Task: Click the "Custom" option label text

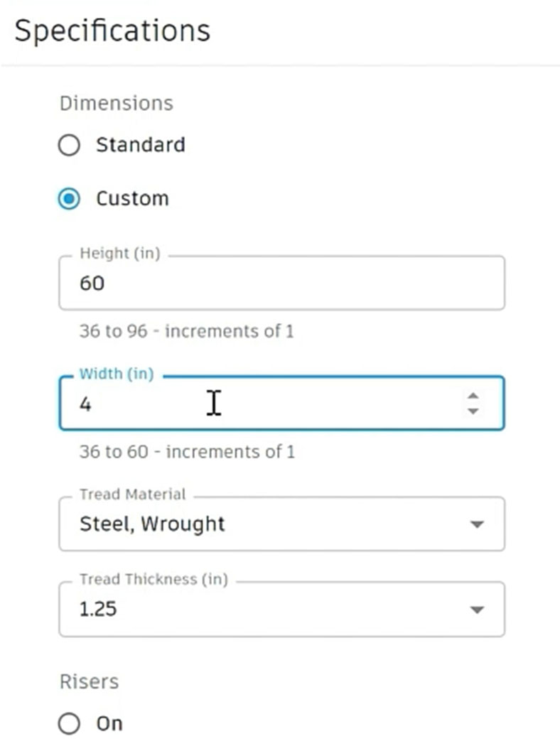Action: point(132,198)
